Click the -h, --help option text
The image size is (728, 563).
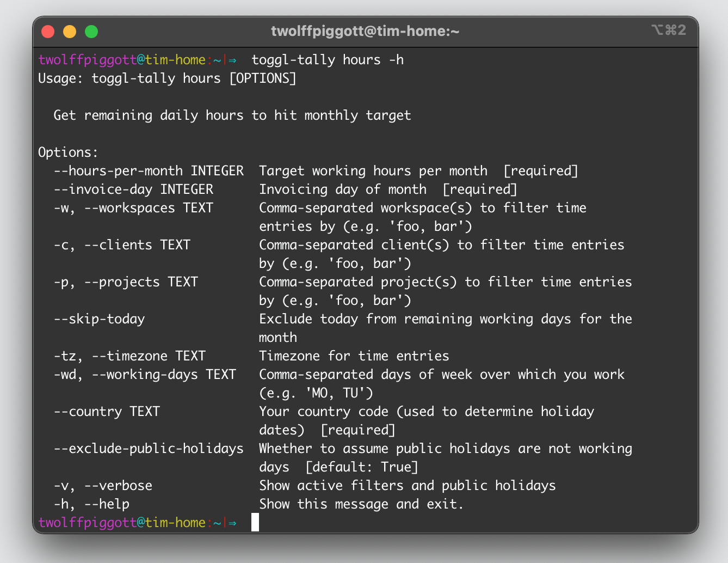pos(91,504)
